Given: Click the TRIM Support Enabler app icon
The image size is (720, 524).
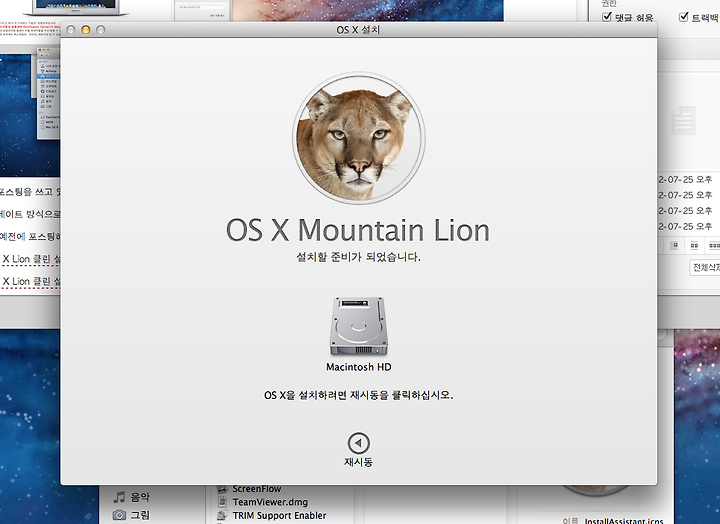Looking at the screenshot, I should tap(222, 515).
